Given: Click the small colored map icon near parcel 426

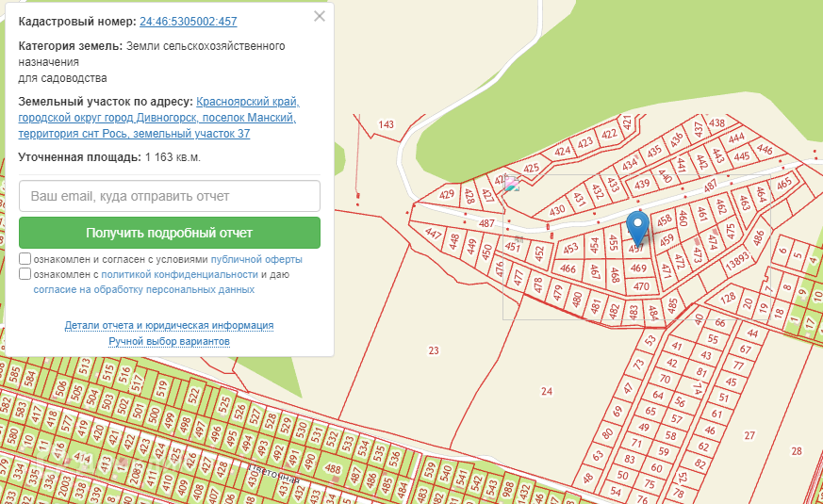Looking at the screenshot, I should (x=511, y=184).
